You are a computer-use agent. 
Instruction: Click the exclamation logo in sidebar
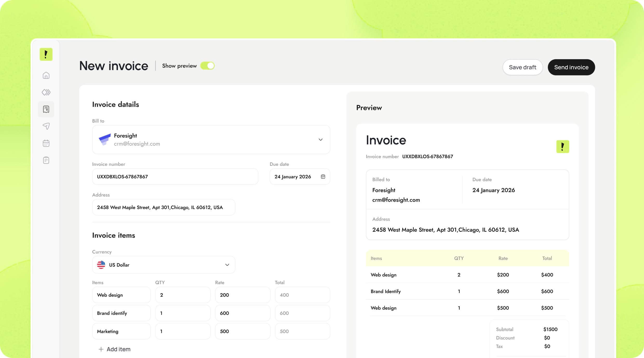tap(46, 54)
